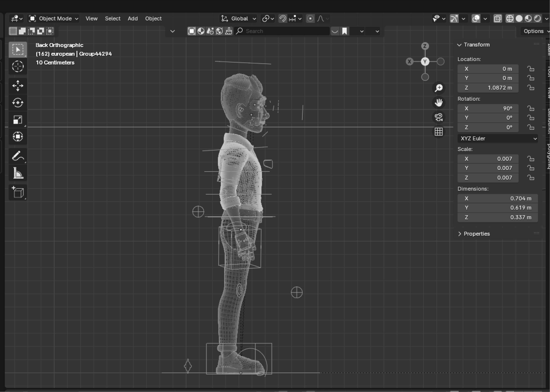Open the Select menu
The width and height of the screenshot is (550, 392).
tap(112, 19)
